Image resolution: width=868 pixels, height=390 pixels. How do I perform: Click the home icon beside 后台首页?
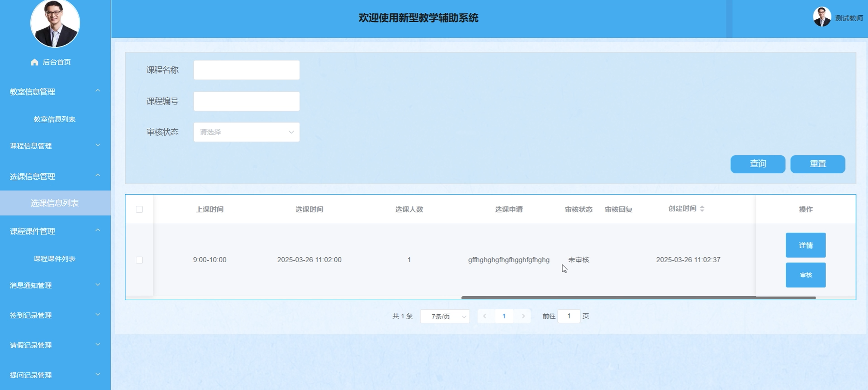34,62
